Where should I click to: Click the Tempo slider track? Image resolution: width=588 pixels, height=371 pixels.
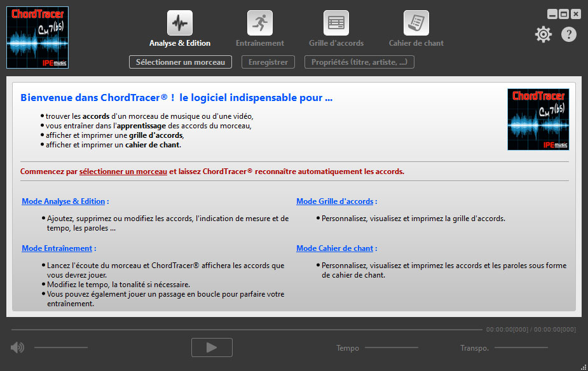pos(392,347)
